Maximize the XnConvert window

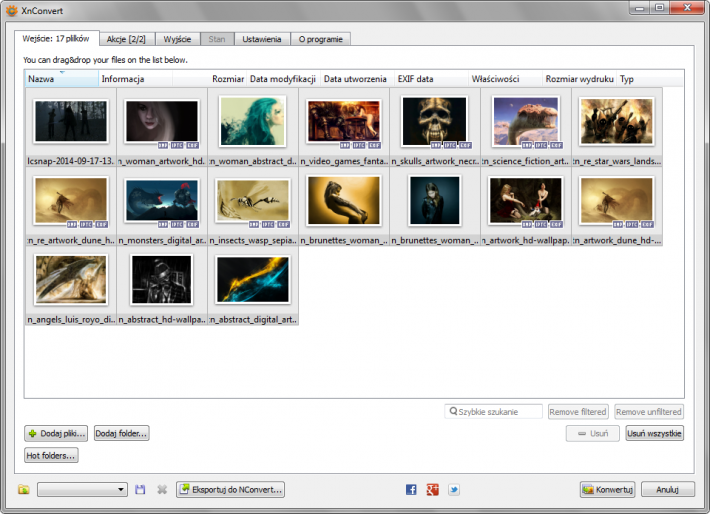point(660,7)
